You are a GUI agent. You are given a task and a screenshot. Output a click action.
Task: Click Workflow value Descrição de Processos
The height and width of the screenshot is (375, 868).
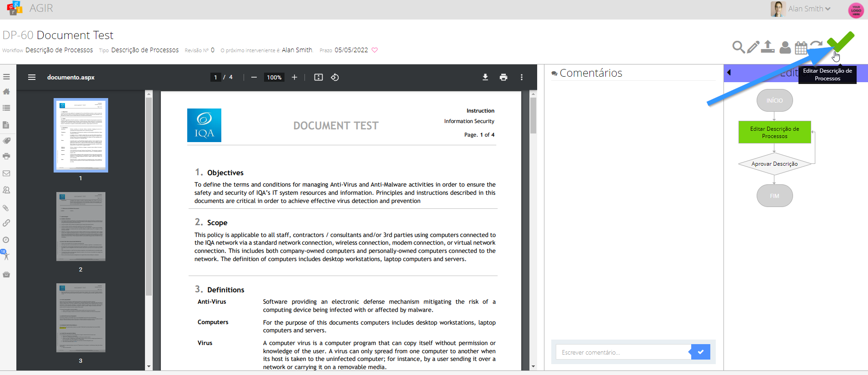[59, 50]
